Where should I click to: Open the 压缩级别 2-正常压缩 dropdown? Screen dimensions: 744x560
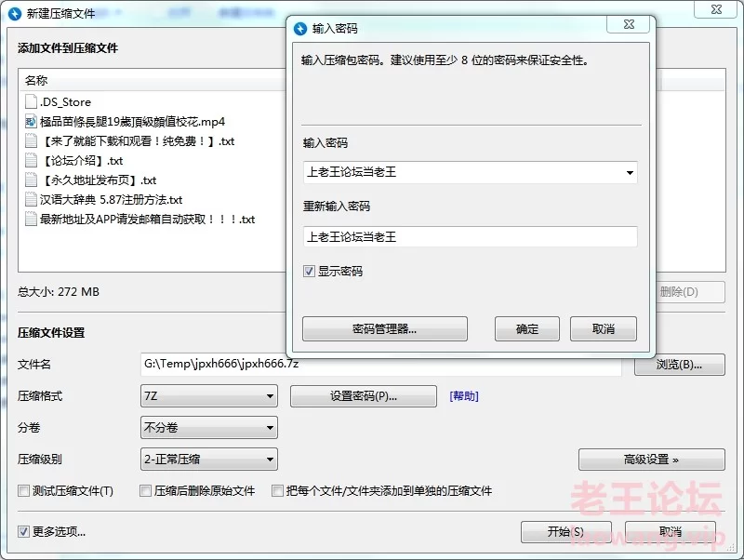click(x=208, y=459)
